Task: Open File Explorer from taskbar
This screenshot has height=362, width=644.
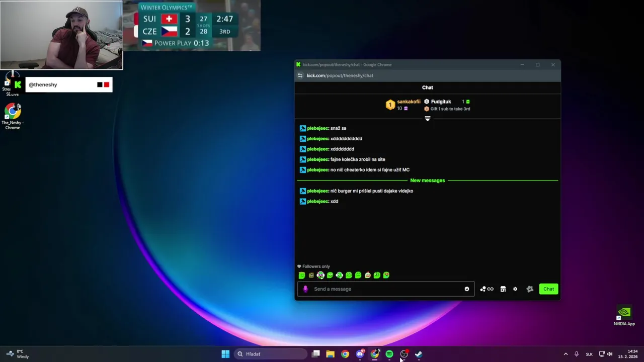Action: point(330,354)
